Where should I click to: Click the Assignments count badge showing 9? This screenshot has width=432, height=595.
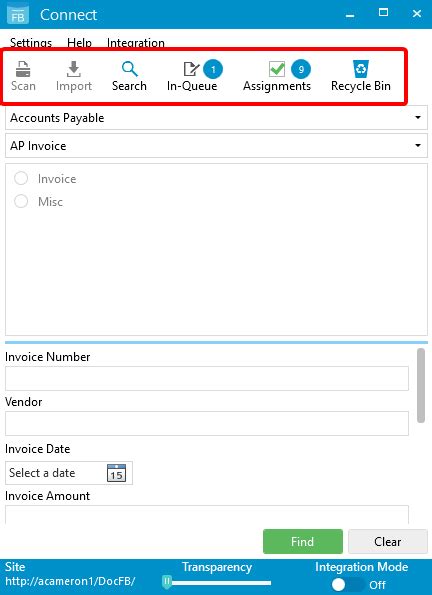(x=301, y=69)
